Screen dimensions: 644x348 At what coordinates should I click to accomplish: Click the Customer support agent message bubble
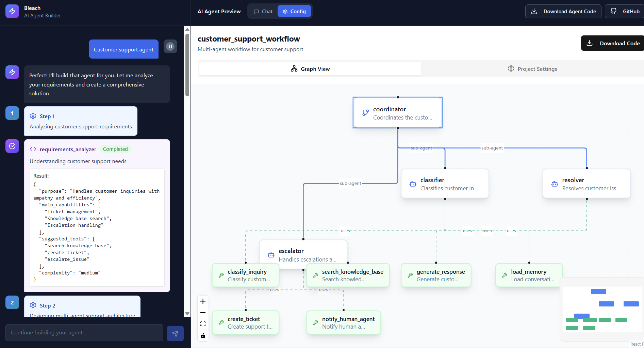pyautogui.click(x=123, y=49)
